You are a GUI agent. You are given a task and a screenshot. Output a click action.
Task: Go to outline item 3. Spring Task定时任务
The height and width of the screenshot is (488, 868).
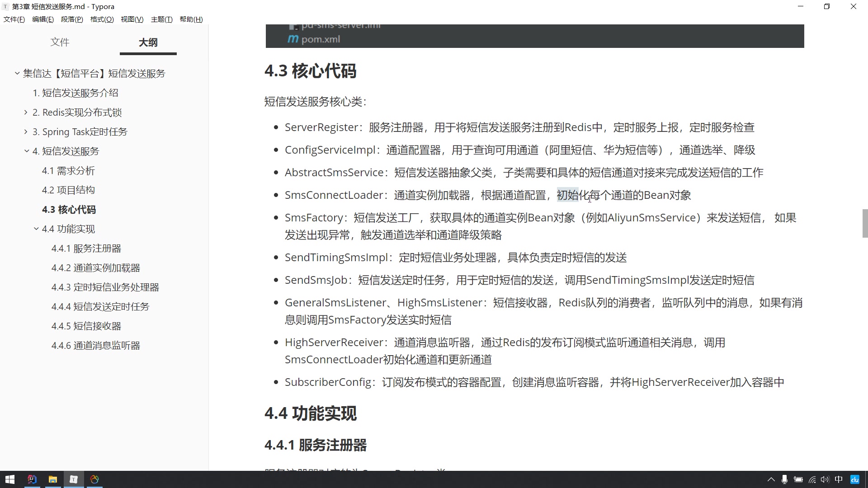[x=80, y=131]
